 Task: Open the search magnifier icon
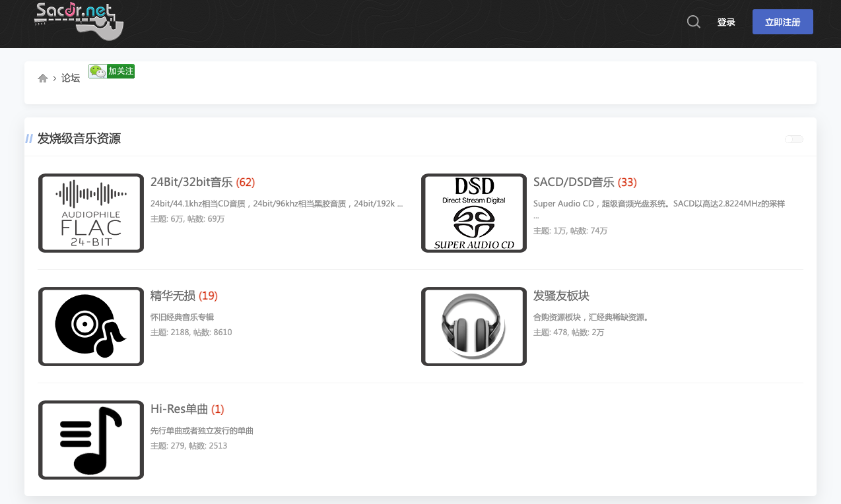[x=694, y=22]
